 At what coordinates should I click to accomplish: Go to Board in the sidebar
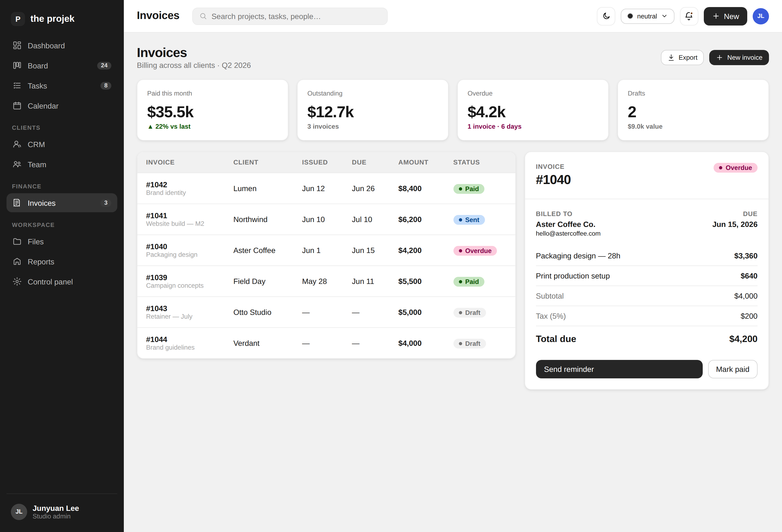[x=62, y=66]
